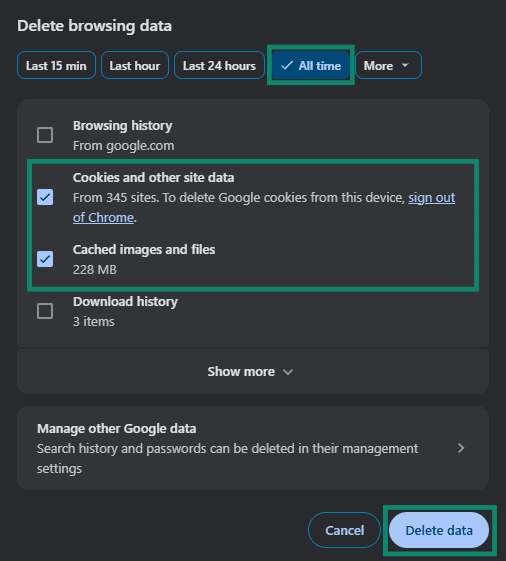Open the More time range dropdown

pyautogui.click(x=388, y=65)
